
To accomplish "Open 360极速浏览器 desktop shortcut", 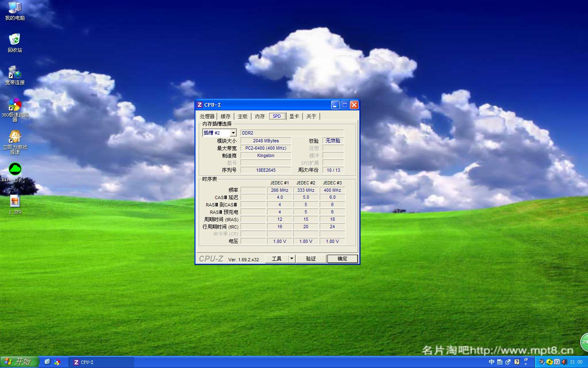I will point(15,110).
